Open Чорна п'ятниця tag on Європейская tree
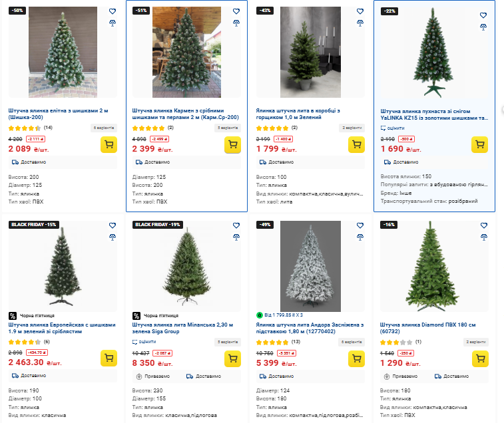The height and width of the screenshot is (423, 504). tap(31, 315)
